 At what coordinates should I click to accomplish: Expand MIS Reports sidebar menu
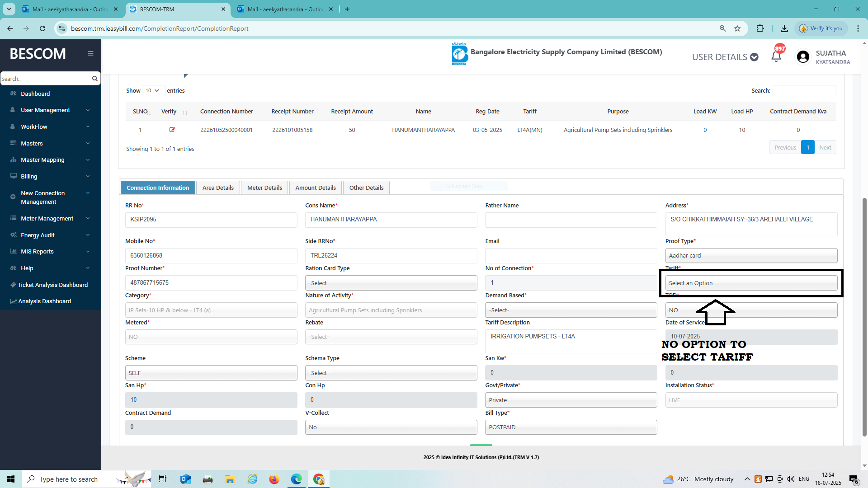[x=50, y=252]
